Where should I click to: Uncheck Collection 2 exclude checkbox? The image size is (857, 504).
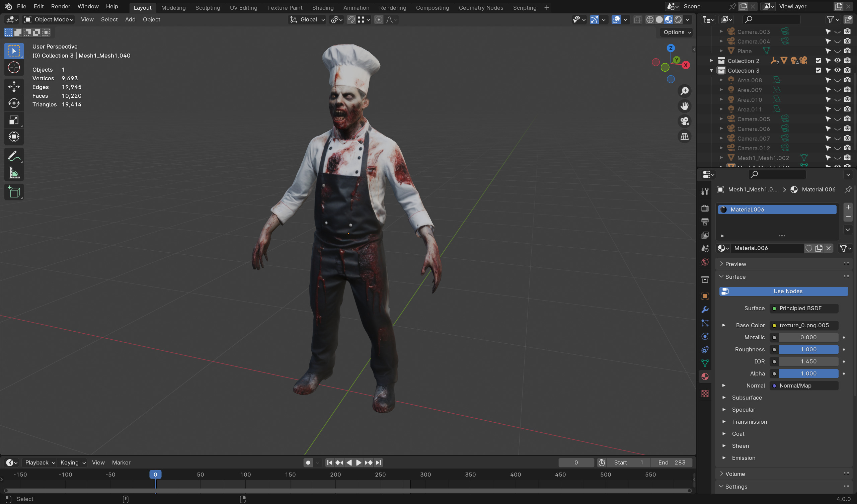pos(818,61)
